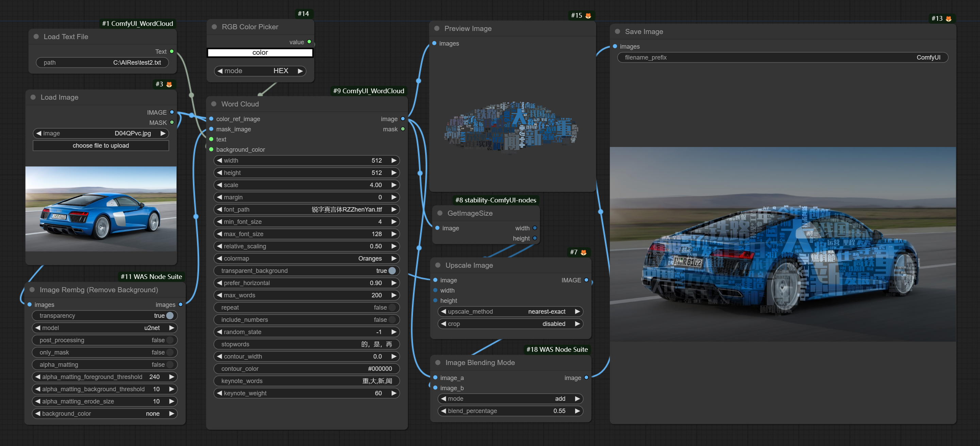Click the GetImageSize width output socket
The image size is (980, 446).
pos(535,228)
